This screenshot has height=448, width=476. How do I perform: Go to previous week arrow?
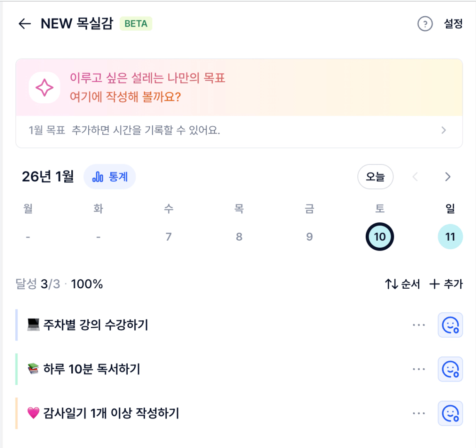coord(415,177)
